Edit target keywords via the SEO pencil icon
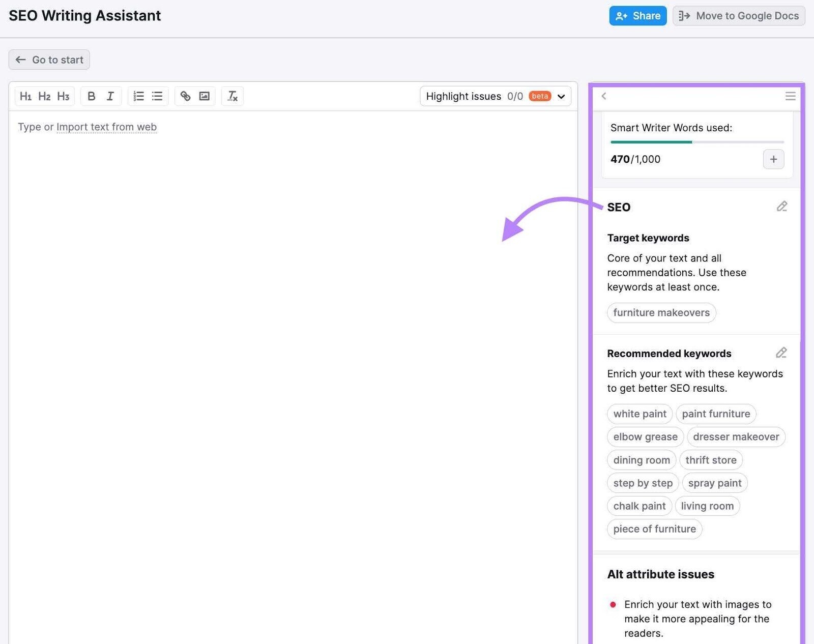814x644 pixels. (x=782, y=207)
